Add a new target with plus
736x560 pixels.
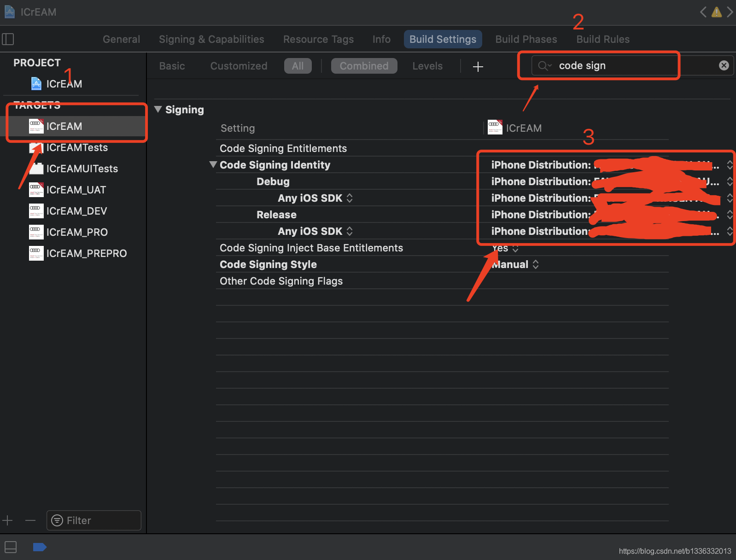tap(7, 520)
